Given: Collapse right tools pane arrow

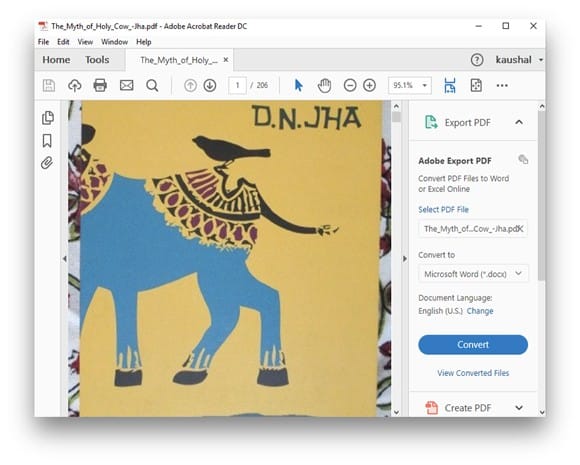Looking at the screenshot, I should click(x=405, y=259).
